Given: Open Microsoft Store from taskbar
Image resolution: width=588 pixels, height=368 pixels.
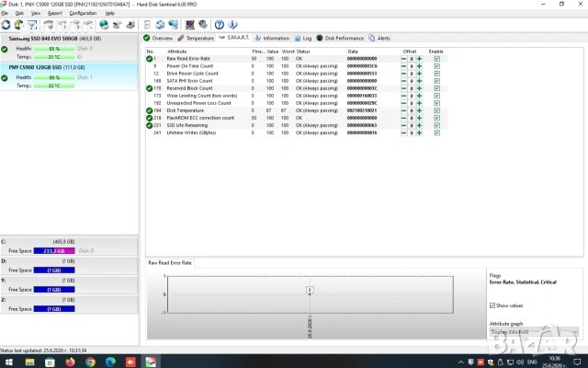Looking at the screenshot, I should click(50, 362).
